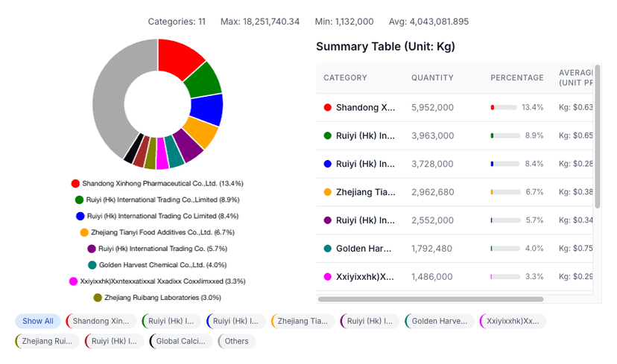
Task: Toggle the Zhejiang Rui... olive filter chip
Action: pyautogui.click(x=47, y=341)
